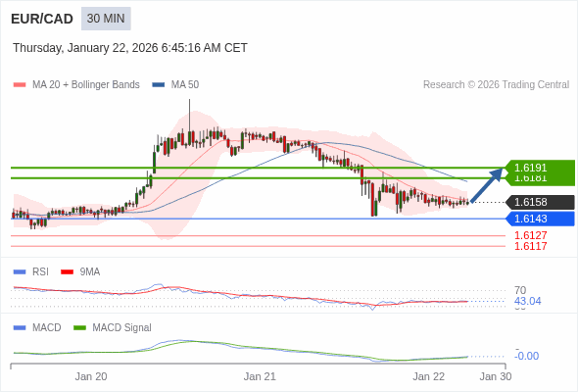This screenshot has width=578, height=392.
Task: Click the MA 50 legend label
Action: (185, 85)
